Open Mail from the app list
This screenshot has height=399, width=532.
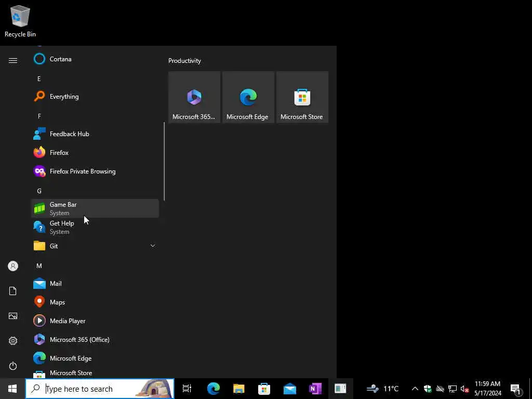pos(95,283)
